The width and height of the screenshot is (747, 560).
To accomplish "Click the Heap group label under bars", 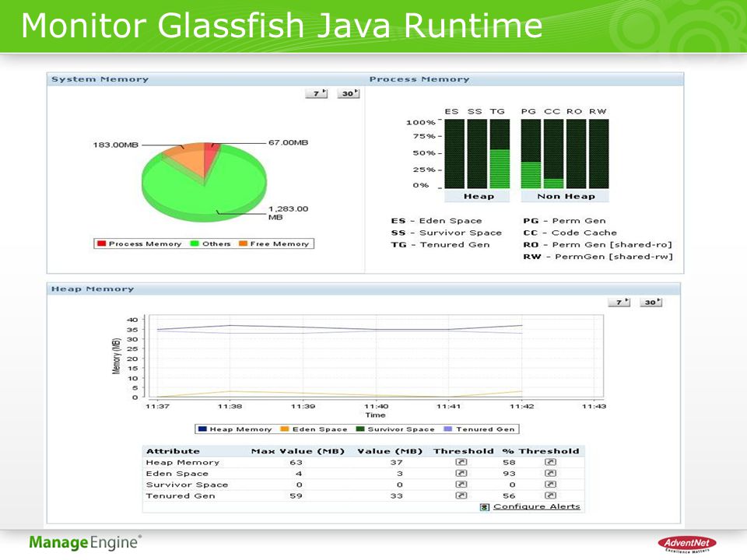I will tap(477, 196).
